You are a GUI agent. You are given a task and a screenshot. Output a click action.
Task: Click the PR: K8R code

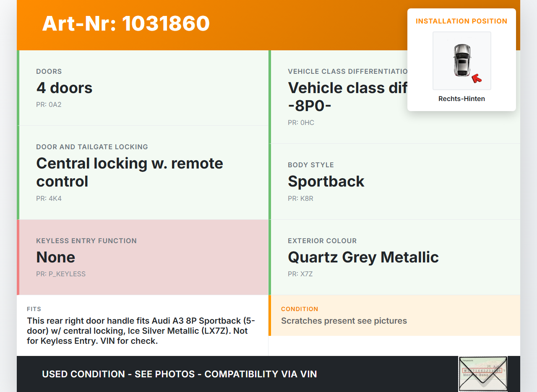[x=300, y=199]
